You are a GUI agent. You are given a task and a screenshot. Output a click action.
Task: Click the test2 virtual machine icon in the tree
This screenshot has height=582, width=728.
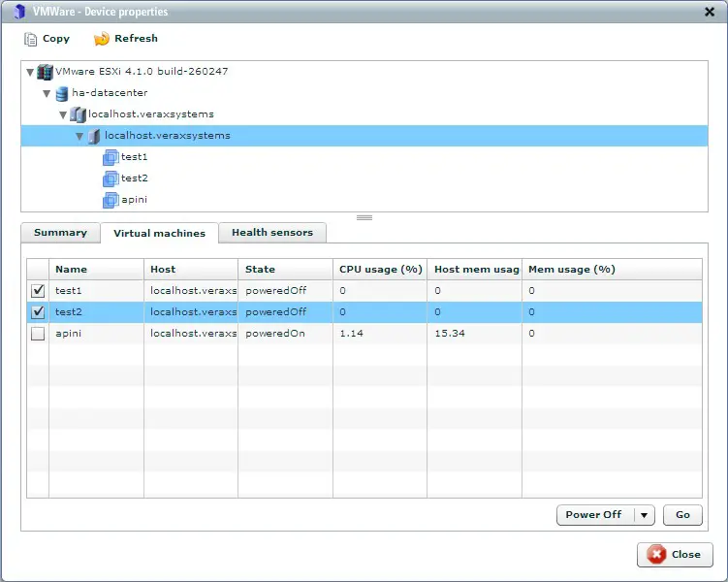111,178
